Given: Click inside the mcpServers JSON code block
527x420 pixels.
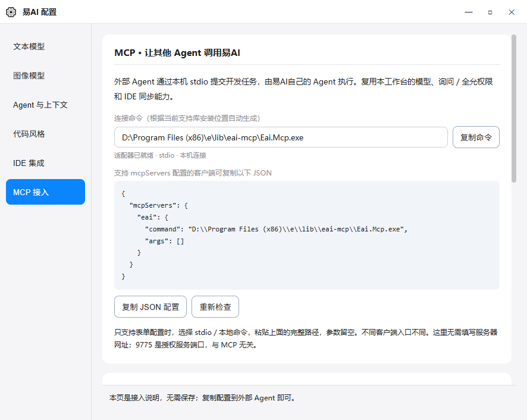Looking at the screenshot, I should point(307,235).
